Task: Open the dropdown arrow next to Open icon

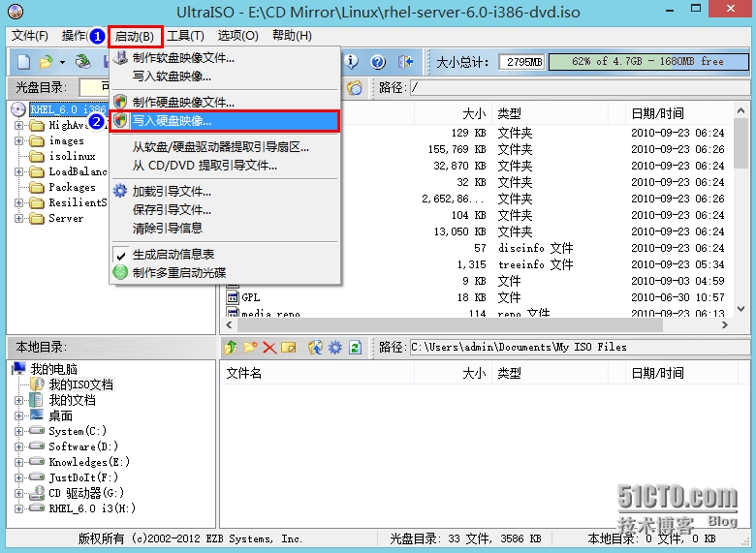Action: [62, 62]
